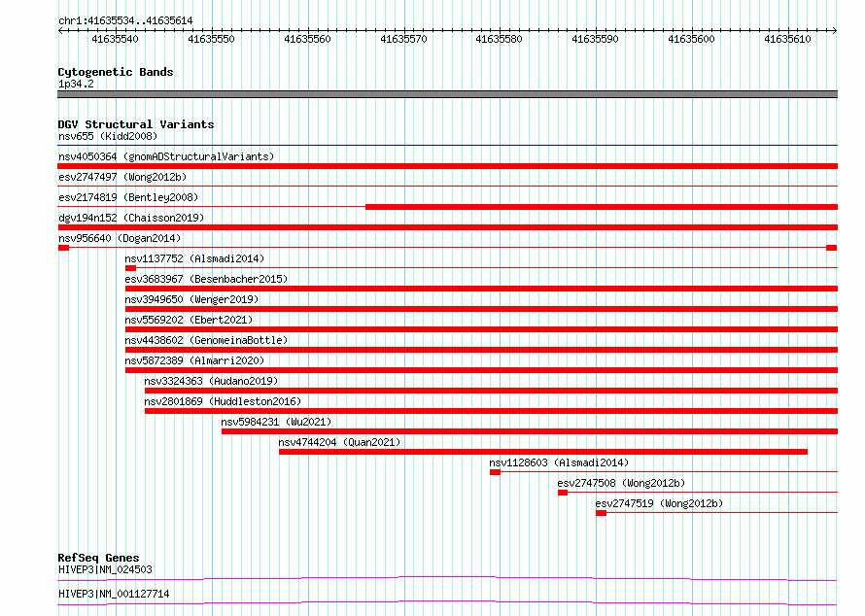Click the red bar under nsv5984231
Screen dimensions: 865x616
click(x=530, y=431)
